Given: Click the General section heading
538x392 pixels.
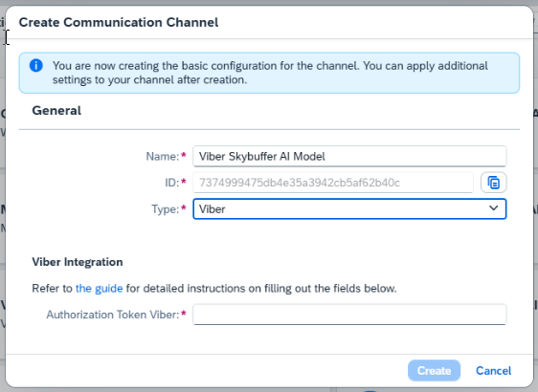Looking at the screenshot, I should 56,110.
